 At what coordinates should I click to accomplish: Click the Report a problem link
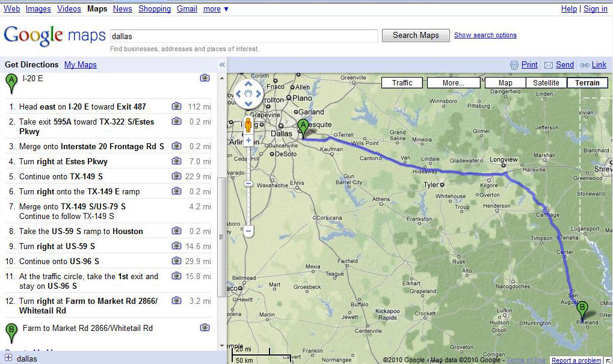(x=576, y=360)
